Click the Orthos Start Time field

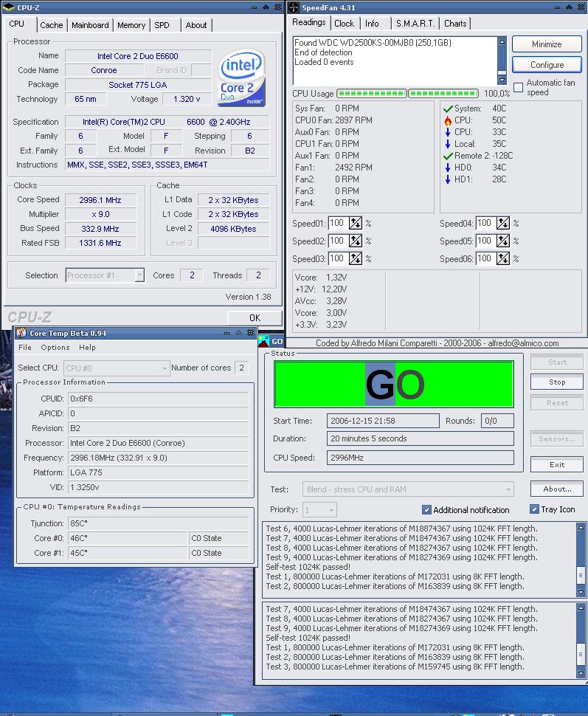[x=383, y=421]
